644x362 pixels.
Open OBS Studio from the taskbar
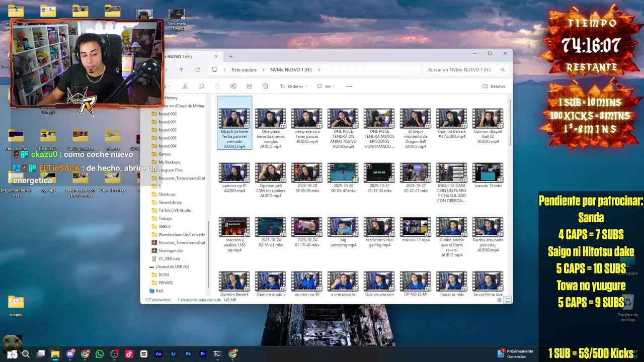tap(114, 354)
